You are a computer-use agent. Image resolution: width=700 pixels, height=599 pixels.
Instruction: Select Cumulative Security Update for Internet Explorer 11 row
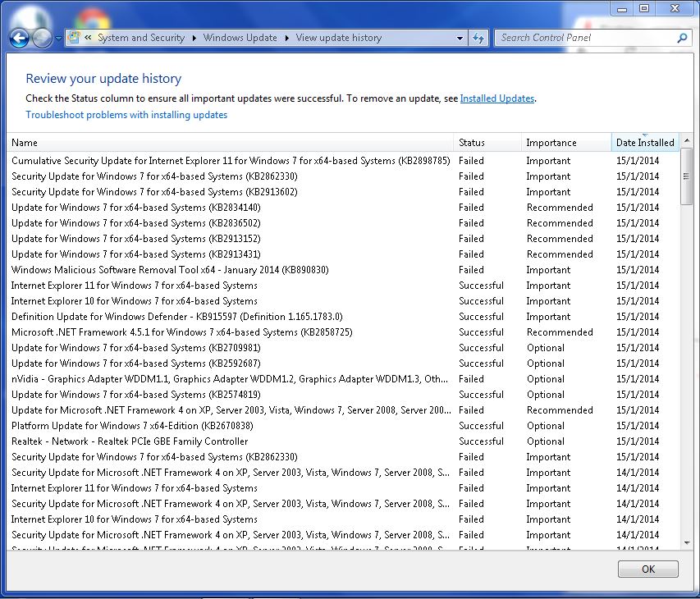[343, 161]
